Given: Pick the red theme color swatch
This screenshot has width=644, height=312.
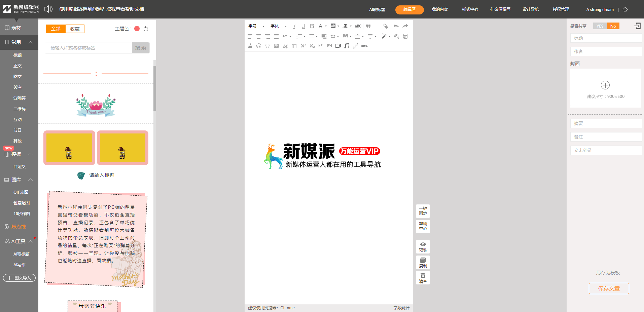Looking at the screenshot, I should pos(137,29).
